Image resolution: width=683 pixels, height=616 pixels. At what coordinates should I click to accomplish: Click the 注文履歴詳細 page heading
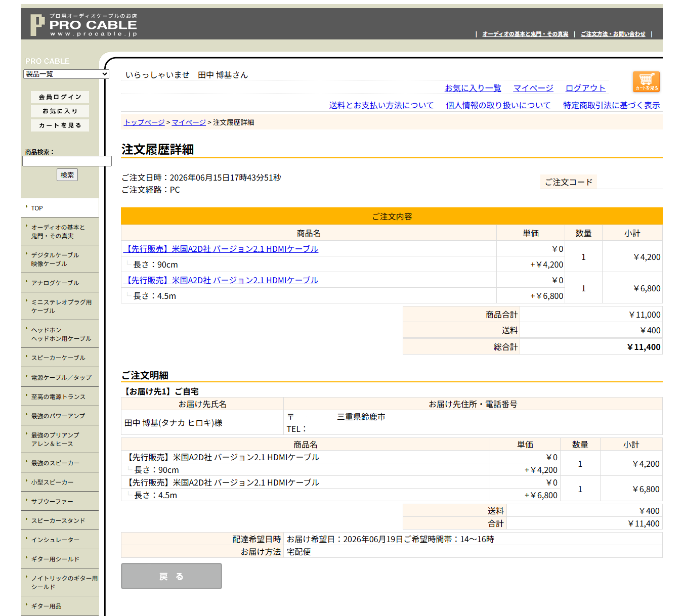point(157,149)
